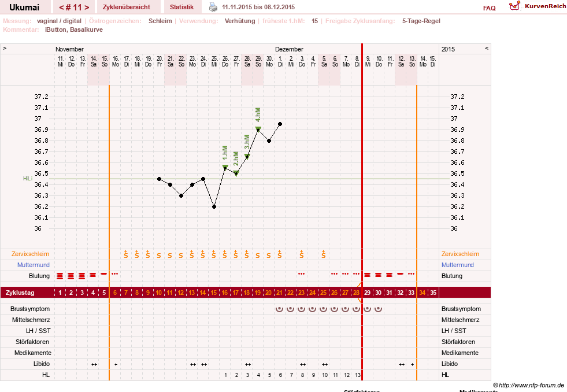The image size is (567, 392).
Task: Click the S+ mucus symbol on day 25
Action: [323, 254]
